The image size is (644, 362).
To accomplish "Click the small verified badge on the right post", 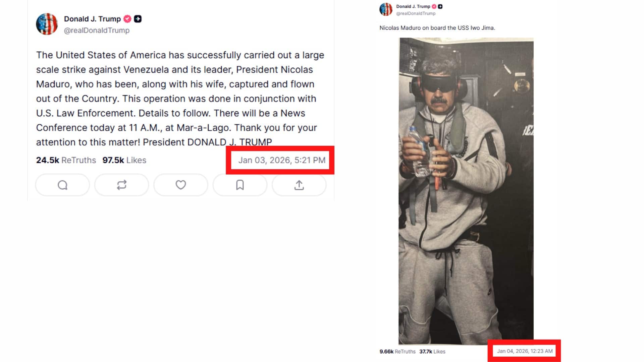I will coord(434,6).
